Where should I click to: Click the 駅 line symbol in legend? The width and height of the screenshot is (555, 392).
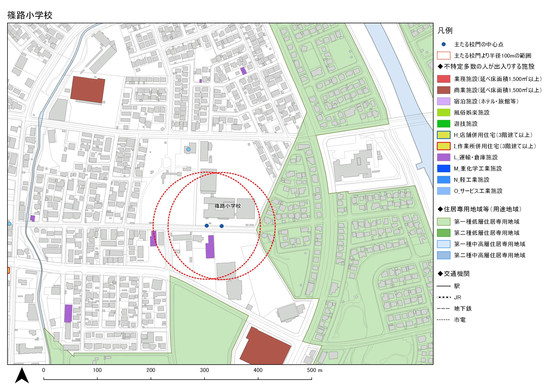444,286
